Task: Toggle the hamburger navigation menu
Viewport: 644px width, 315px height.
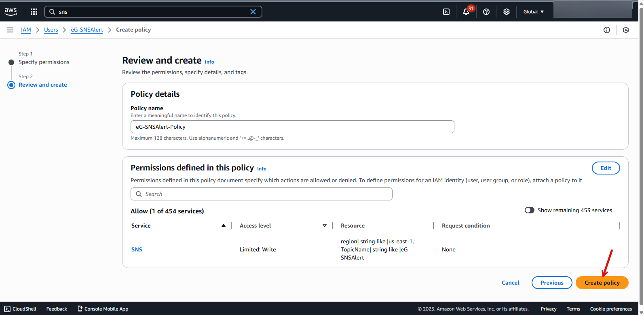Action: tap(10, 30)
